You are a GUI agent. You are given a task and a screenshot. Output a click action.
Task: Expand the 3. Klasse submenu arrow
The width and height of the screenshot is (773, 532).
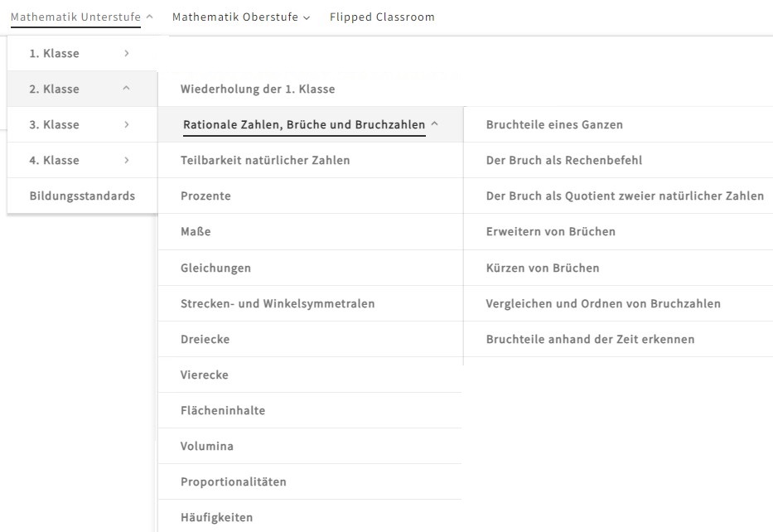click(126, 125)
